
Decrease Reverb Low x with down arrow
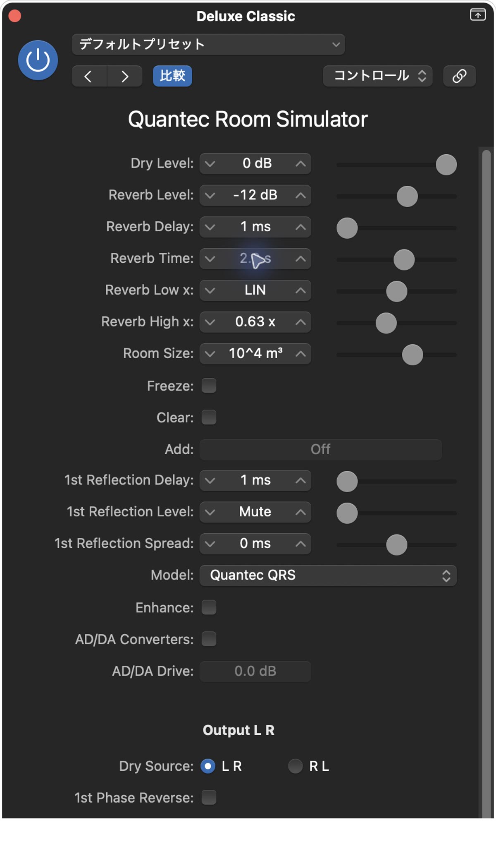pos(210,290)
